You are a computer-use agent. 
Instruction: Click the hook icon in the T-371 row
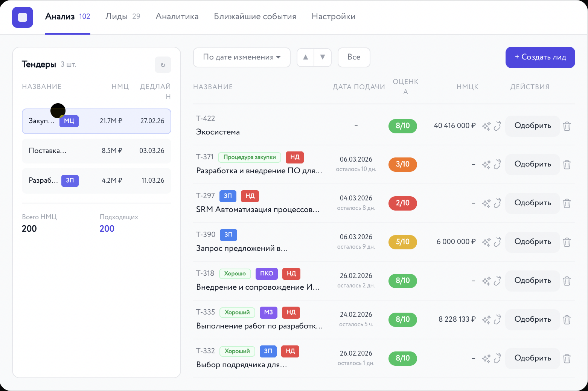(x=497, y=165)
